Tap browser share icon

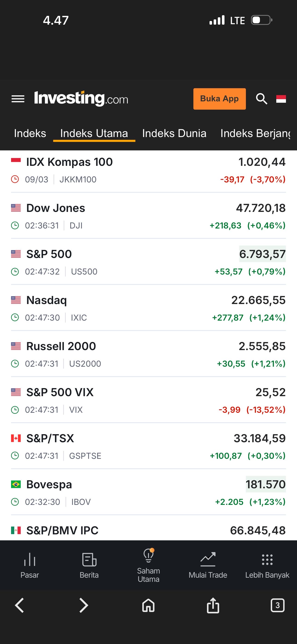pos(213,606)
